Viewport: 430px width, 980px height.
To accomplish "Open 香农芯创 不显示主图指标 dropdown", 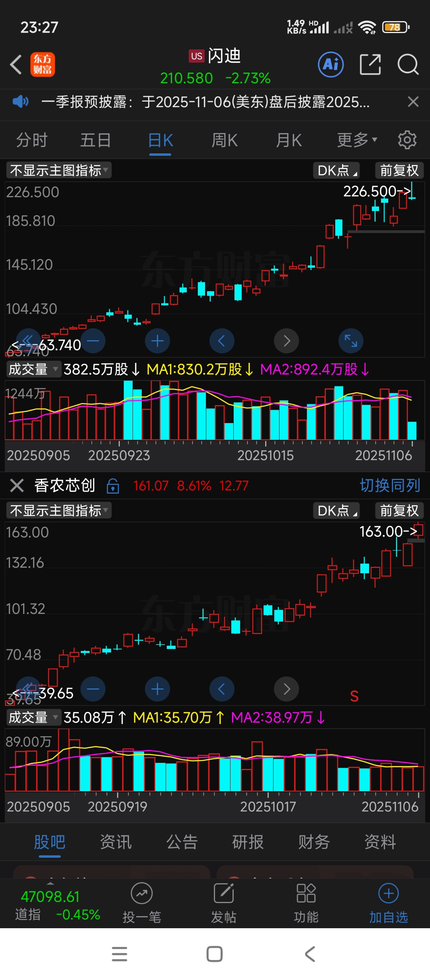I will pyautogui.click(x=59, y=511).
